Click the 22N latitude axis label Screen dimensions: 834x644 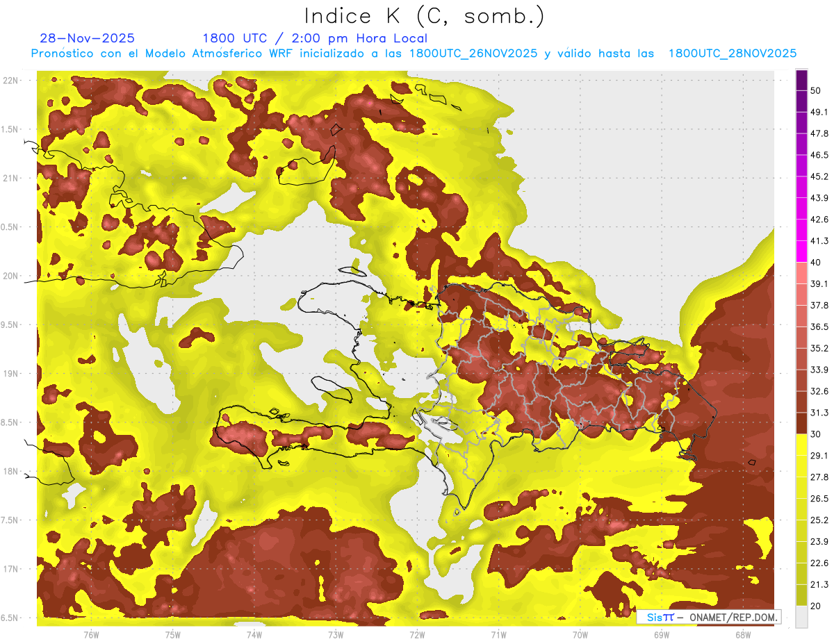pyautogui.click(x=11, y=80)
